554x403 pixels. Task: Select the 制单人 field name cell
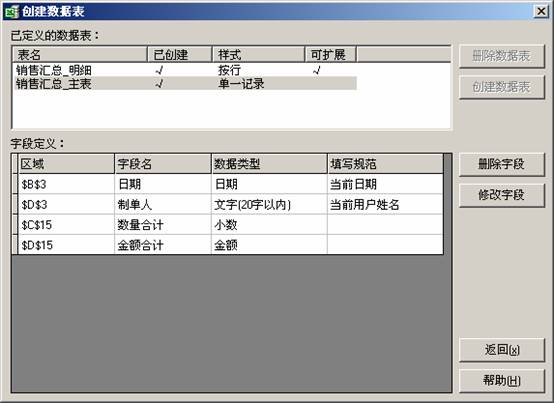point(163,205)
